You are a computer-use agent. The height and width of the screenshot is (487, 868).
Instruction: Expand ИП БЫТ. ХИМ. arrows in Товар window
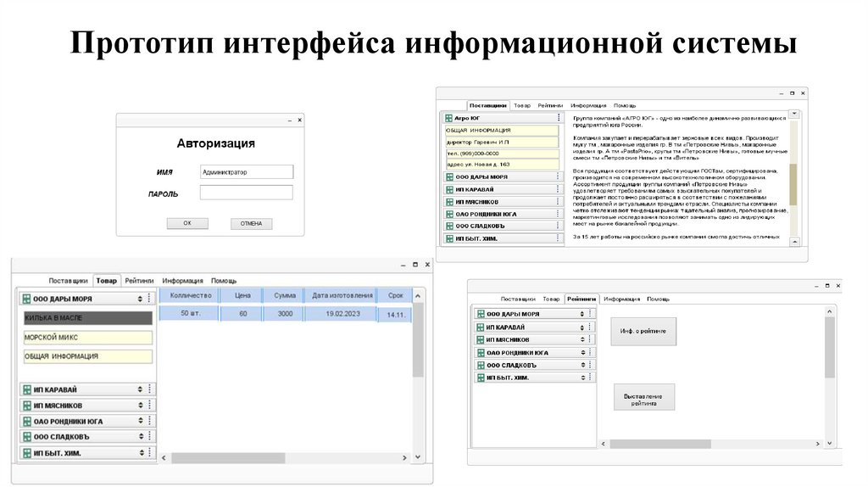(x=142, y=453)
